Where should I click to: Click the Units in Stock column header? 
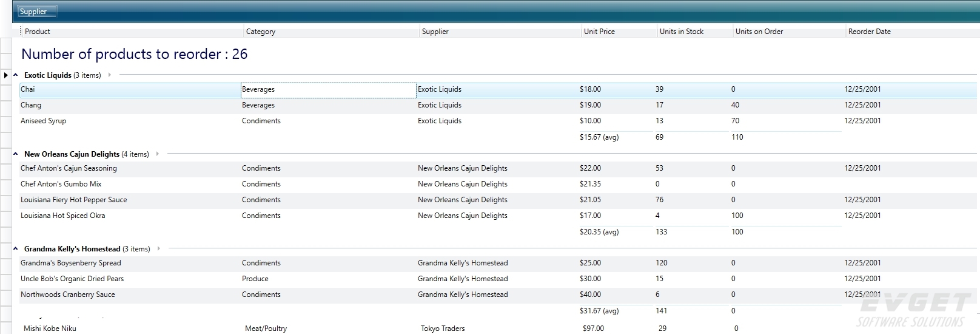click(695, 32)
